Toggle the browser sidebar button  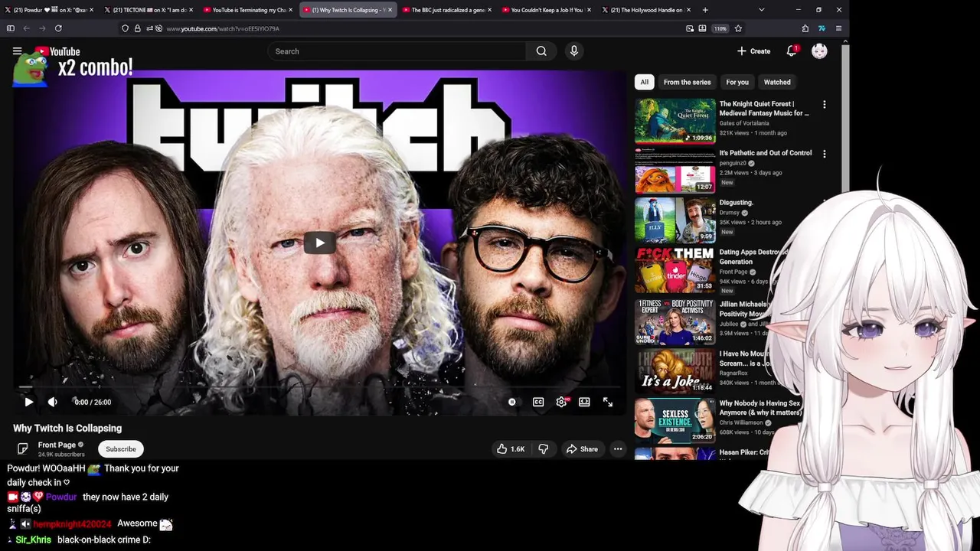point(10,28)
